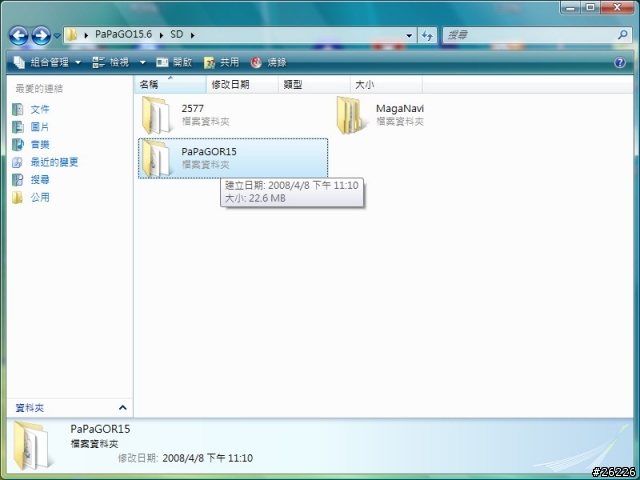Open the 組合管理 menu
Screen dimensions: 640x480
(x=47, y=62)
